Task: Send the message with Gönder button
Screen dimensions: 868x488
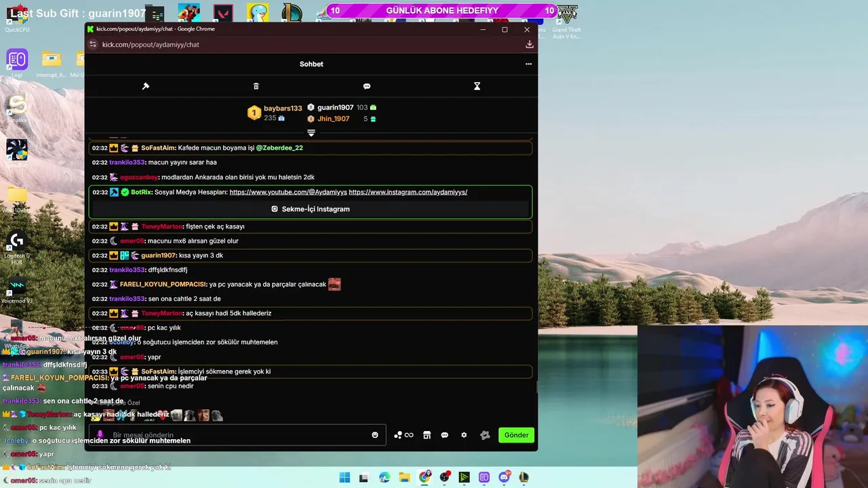Action: [x=516, y=435]
